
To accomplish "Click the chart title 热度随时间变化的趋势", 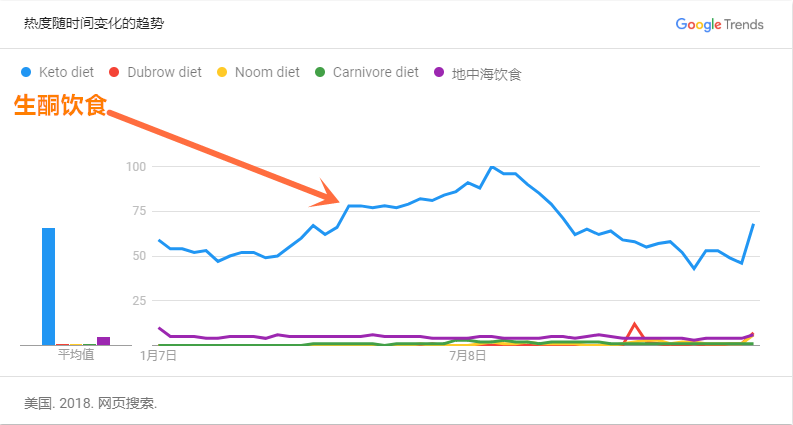I will [x=94, y=24].
